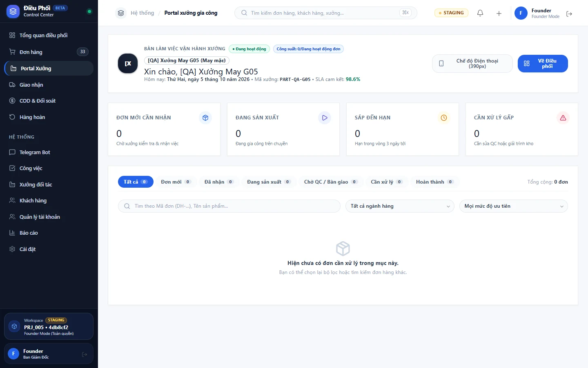Image resolution: width=588 pixels, height=368 pixels.
Task: Click the package icon on Đơn mới cần nhận
Action: (205, 118)
